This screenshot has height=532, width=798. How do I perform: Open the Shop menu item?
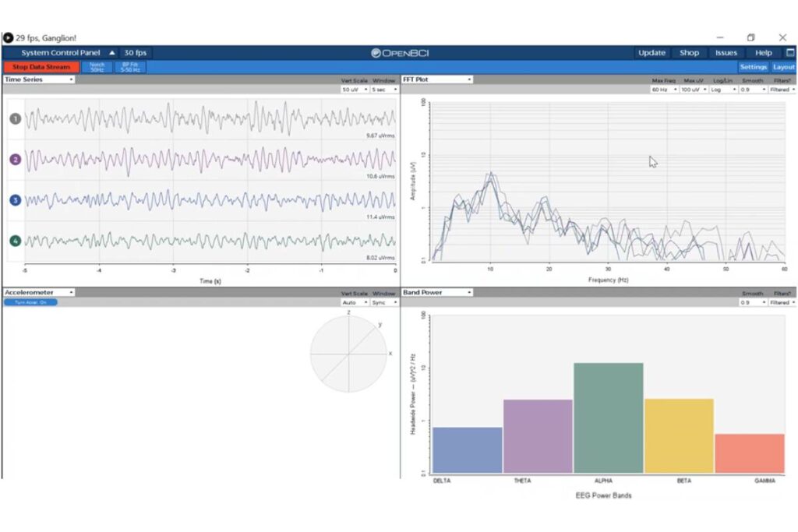click(x=689, y=53)
